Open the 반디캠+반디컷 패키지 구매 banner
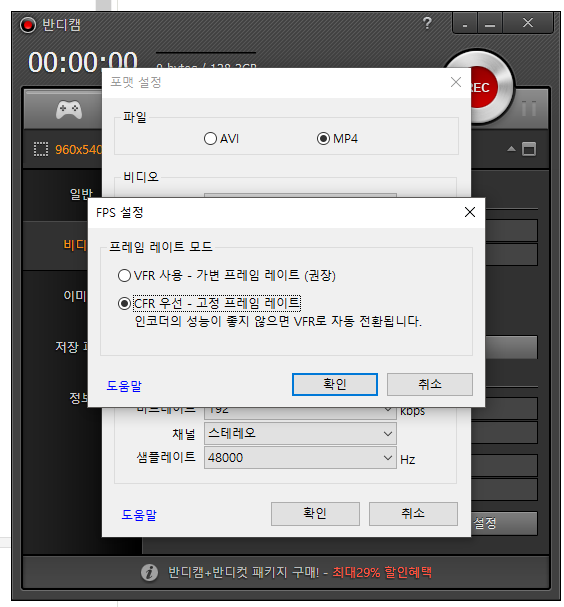564x607 pixels. click(300, 572)
